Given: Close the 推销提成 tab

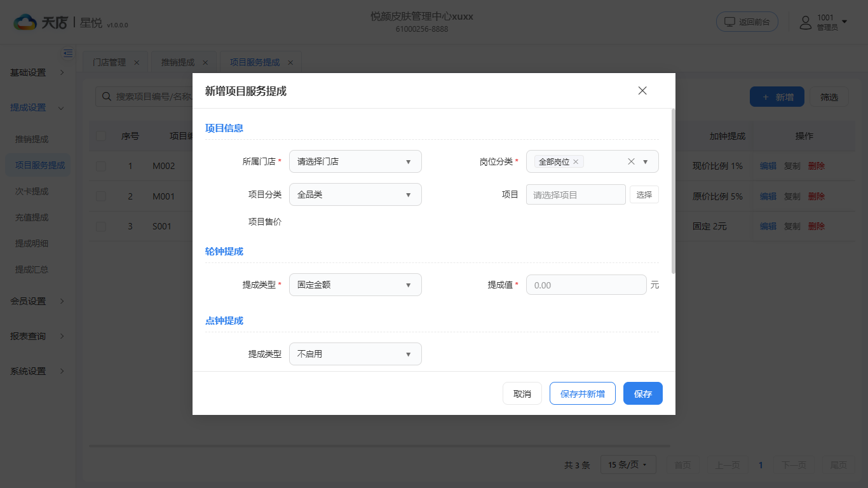Looking at the screenshot, I should [x=205, y=62].
